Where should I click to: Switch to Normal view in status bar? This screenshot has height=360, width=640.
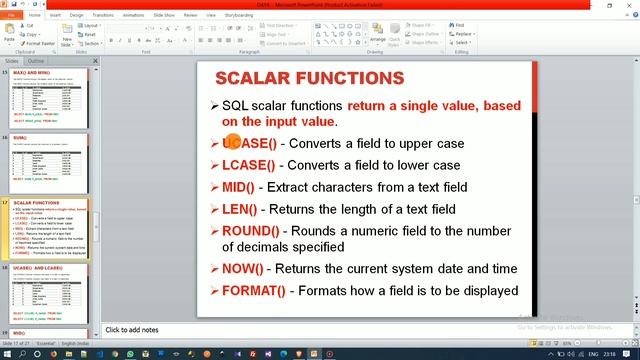533,343
